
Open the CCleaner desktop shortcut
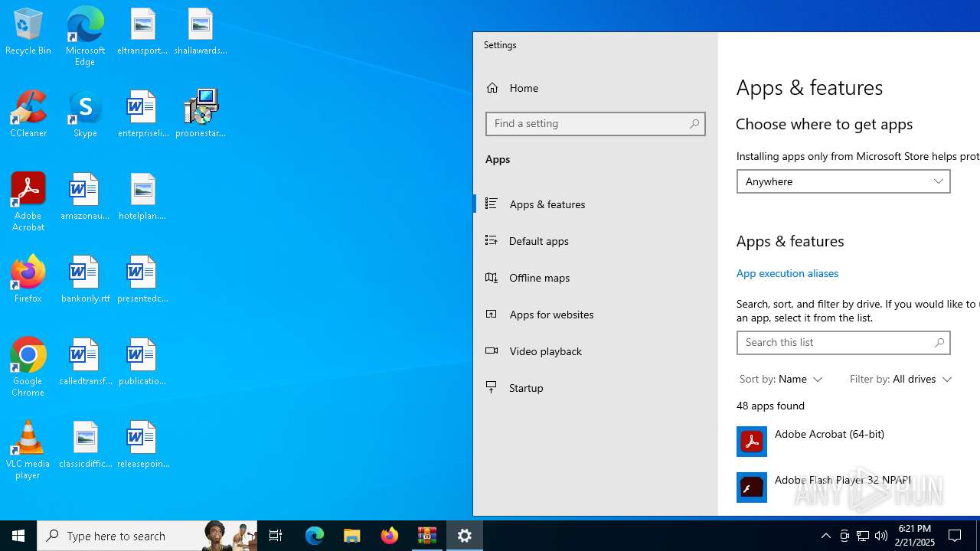coord(28,115)
